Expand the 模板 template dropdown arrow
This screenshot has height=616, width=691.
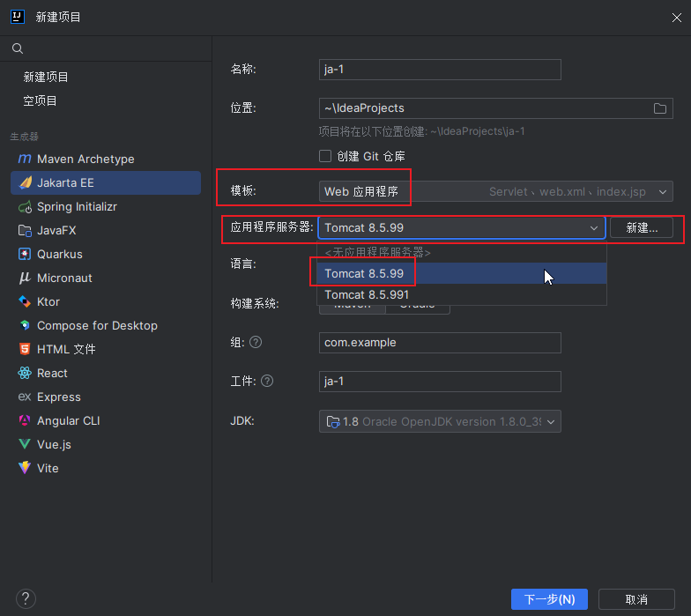point(663,192)
